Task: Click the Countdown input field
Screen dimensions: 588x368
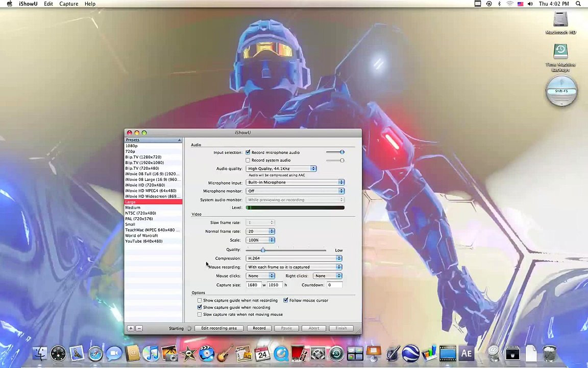Action: click(x=334, y=285)
